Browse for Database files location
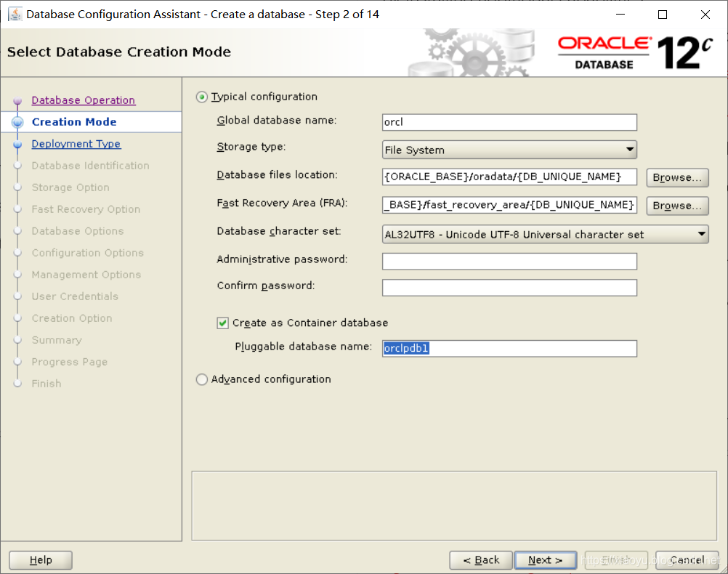728x574 pixels. point(677,177)
